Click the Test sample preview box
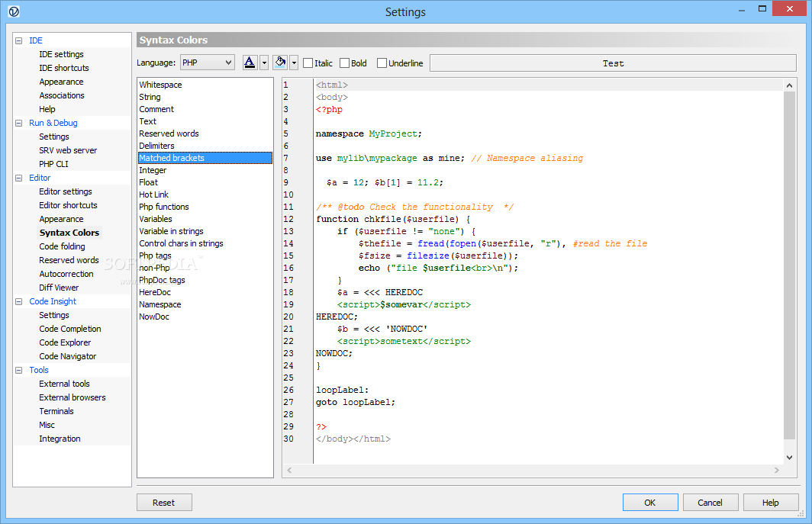This screenshot has height=524, width=812. click(613, 63)
